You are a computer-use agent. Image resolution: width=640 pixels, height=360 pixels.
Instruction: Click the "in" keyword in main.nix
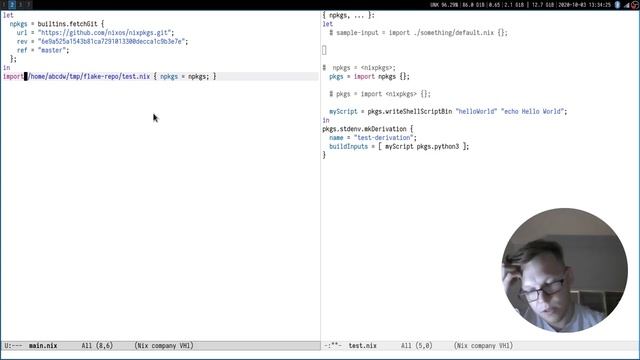point(7,68)
